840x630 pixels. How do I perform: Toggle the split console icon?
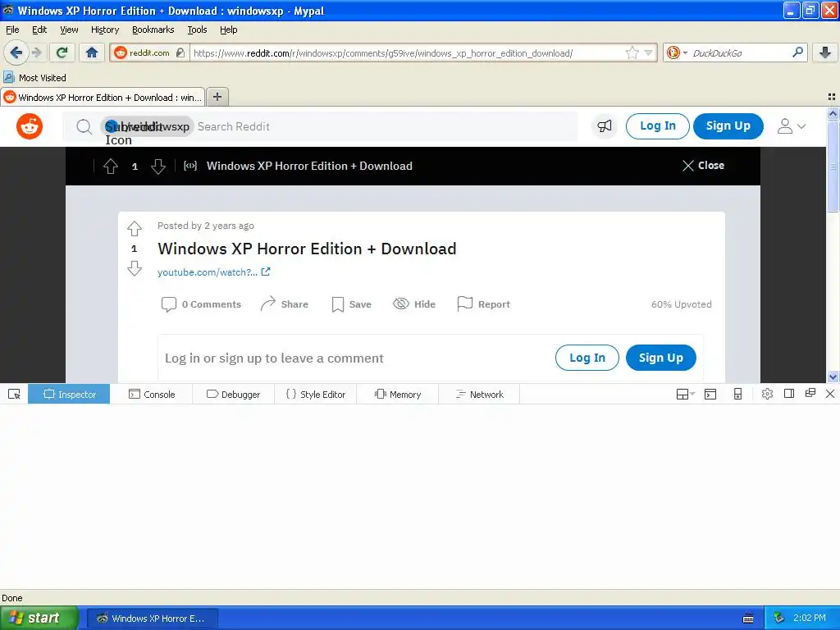click(x=710, y=395)
